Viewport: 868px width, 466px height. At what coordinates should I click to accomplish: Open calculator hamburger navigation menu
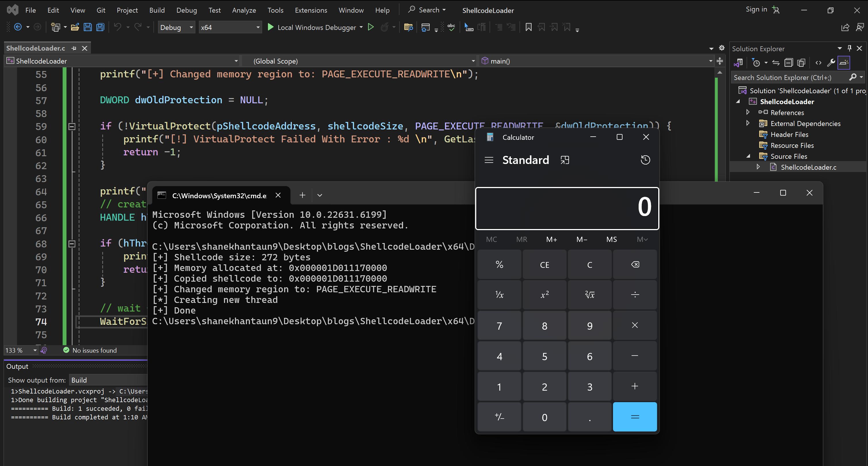pos(489,160)
